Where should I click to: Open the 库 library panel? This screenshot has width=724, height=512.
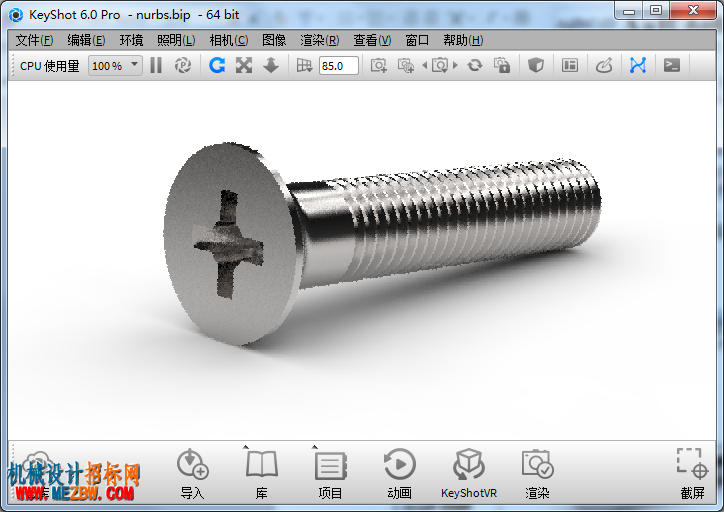tap(261, 473)
